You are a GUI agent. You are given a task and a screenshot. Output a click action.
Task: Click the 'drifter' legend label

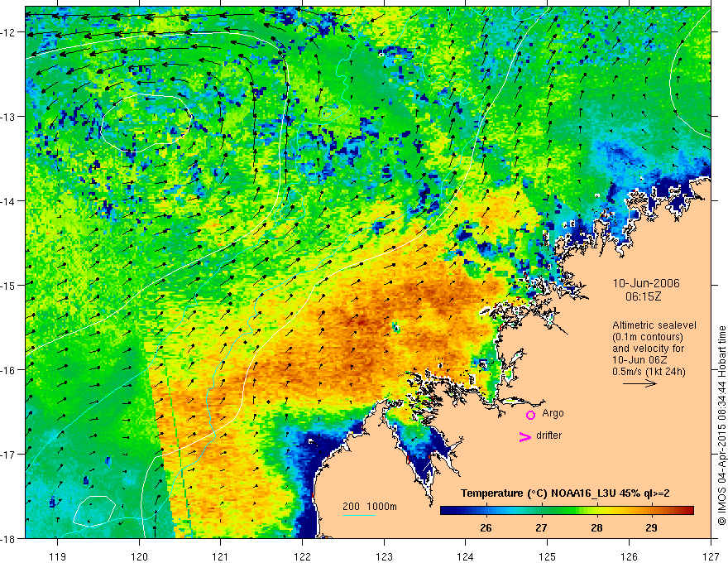[x=548, y=435]
